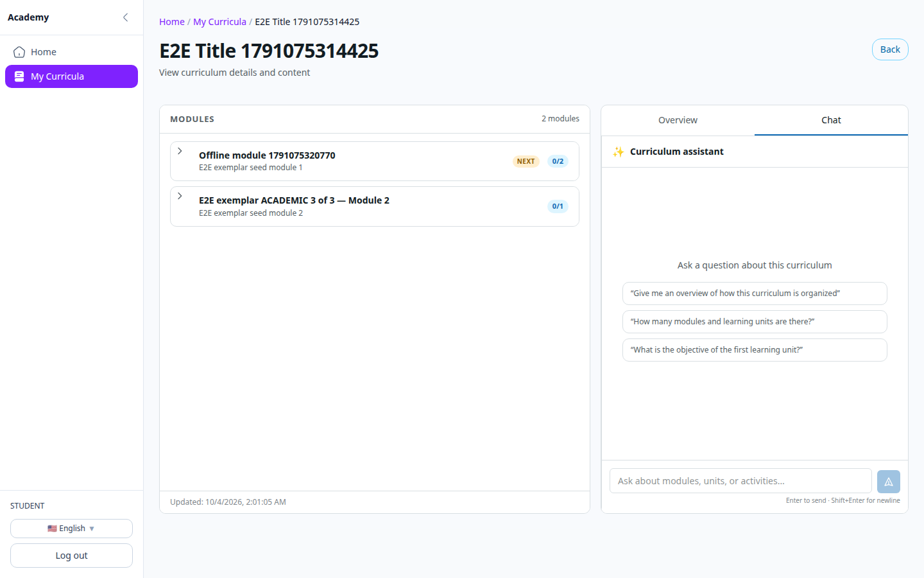Click the 0/2 progress badge
The width and height of the screenshot is (924, 578).
pos(558,161)
